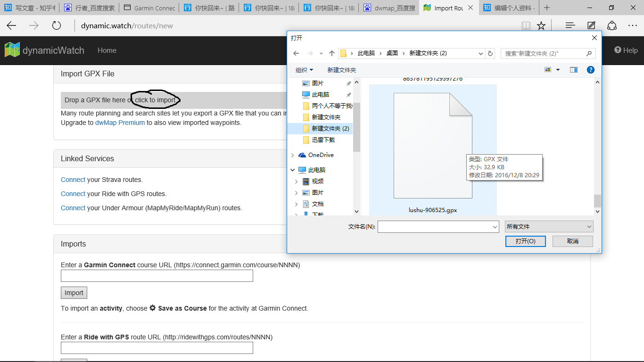Switch to the Garmin Connect tab
The image size is (644, 362).
(149, 8)
